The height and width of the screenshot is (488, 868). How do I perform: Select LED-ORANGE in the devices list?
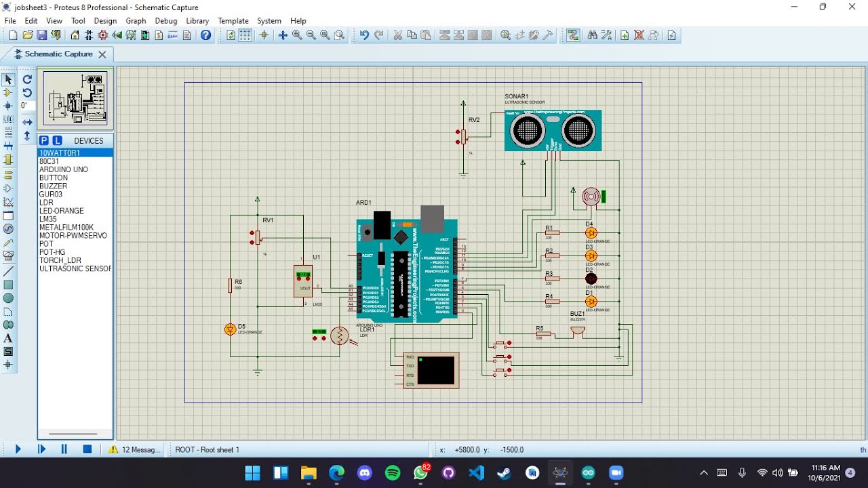[x=62, y=211]
